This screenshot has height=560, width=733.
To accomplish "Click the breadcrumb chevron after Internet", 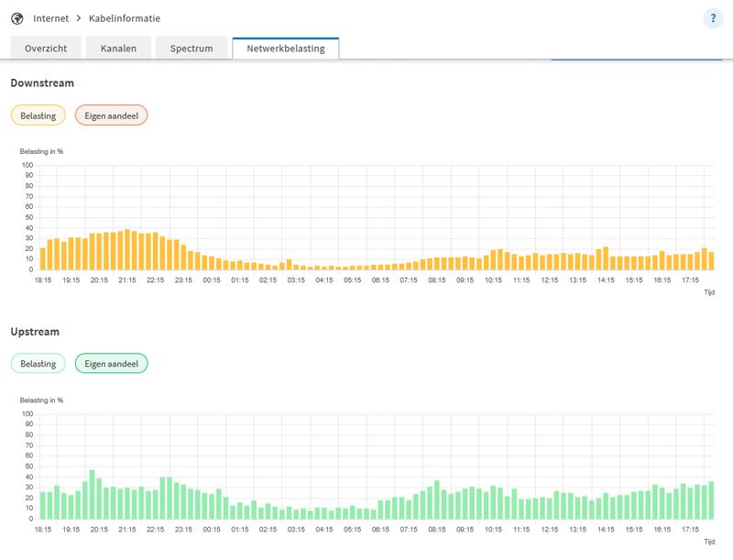I will pyautogui.click(x=79, y=18).
